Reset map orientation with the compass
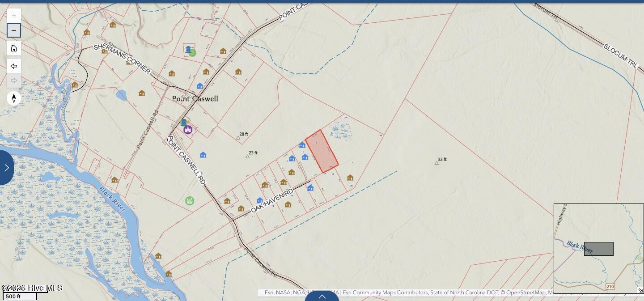644x301 pixels. pos(14,98)
